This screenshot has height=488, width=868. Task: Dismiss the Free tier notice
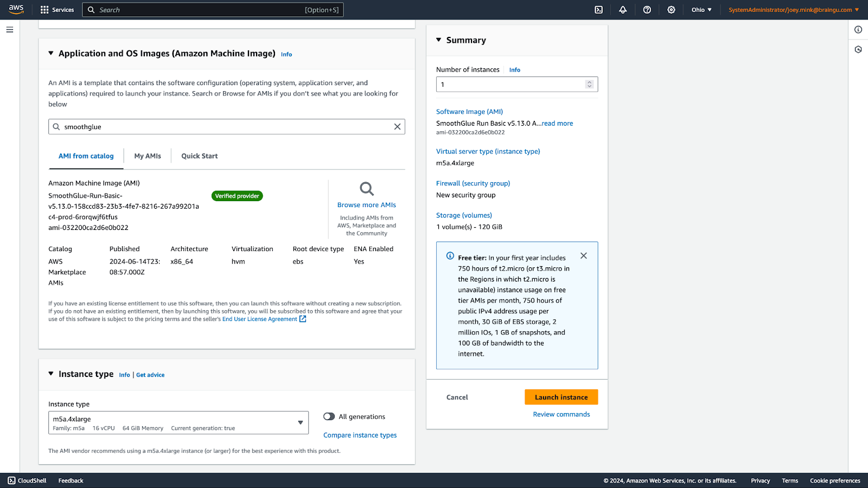pyautogui.click(x=584, y=256)
